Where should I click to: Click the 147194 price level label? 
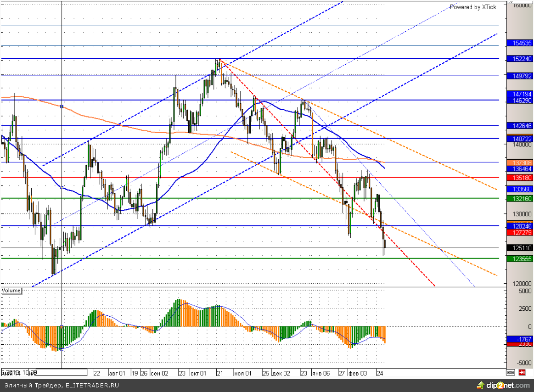pos(520,94)
